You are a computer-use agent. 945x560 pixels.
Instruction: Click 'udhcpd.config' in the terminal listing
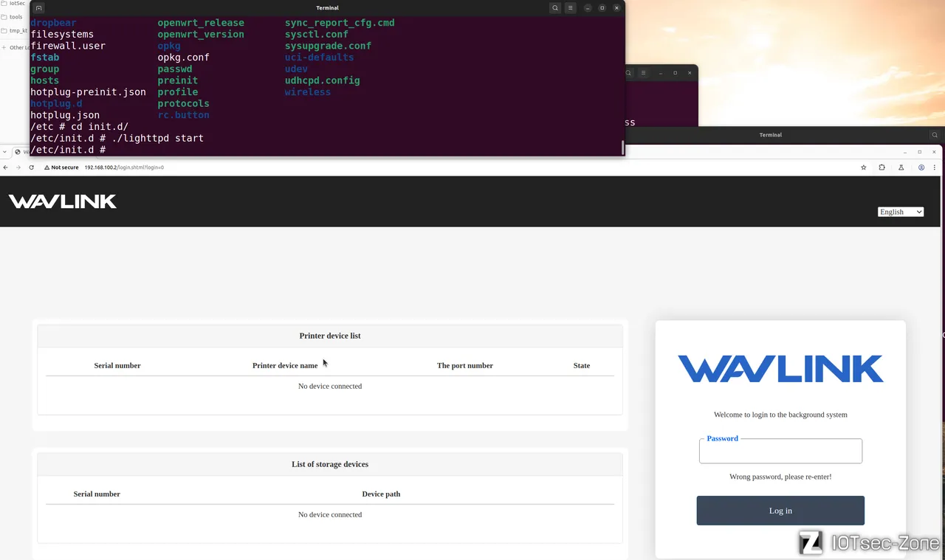pyautogui.click(x=323, y=80)
